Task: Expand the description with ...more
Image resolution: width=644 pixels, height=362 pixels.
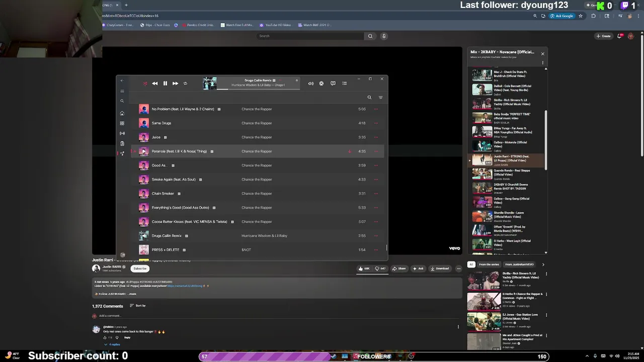Action: coord(132,294)
